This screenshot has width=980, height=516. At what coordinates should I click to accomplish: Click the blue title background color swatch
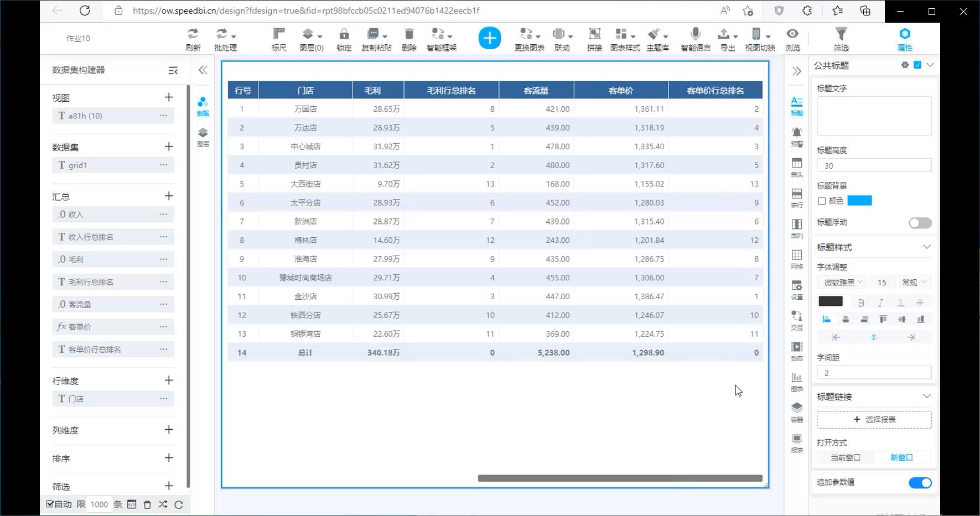[x=859, y=201]
